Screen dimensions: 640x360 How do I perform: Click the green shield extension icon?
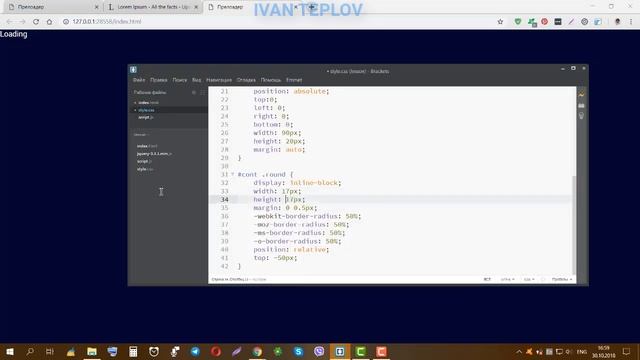coord(518,22)
